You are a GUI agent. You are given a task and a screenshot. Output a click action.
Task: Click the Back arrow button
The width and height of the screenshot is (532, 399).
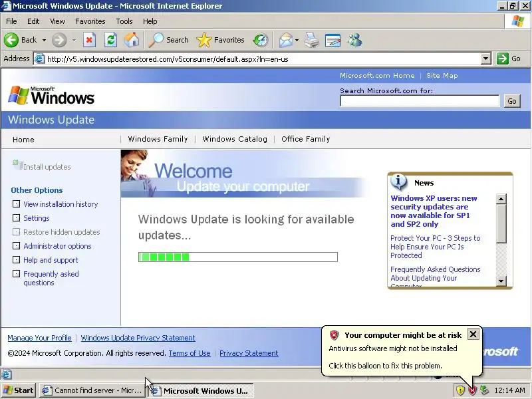(11, 40)
